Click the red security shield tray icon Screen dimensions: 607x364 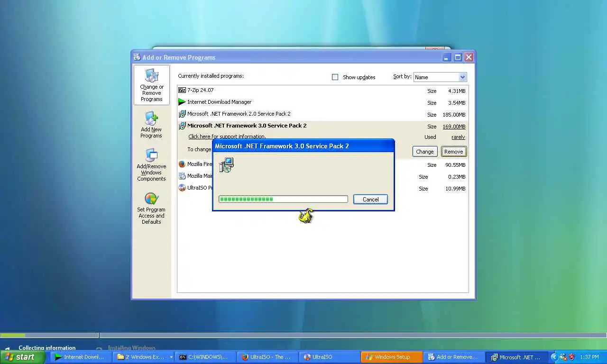click(x=571, y=357)
